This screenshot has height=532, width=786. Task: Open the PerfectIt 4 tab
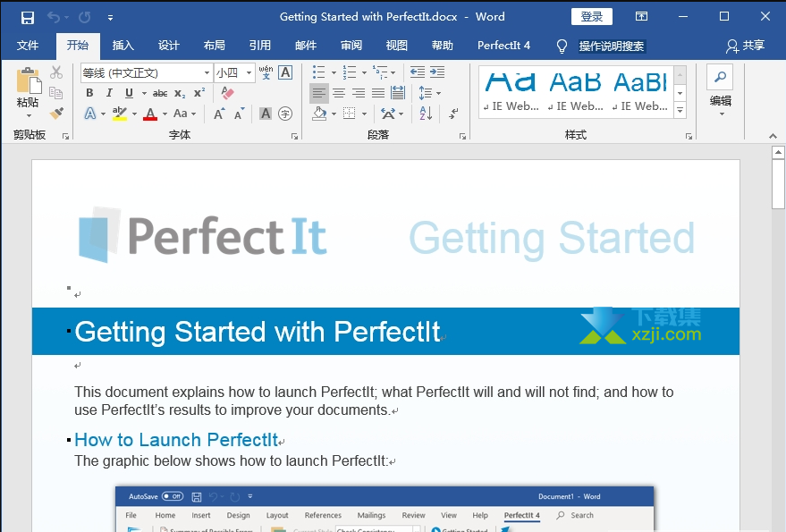[x=503, y=46]
